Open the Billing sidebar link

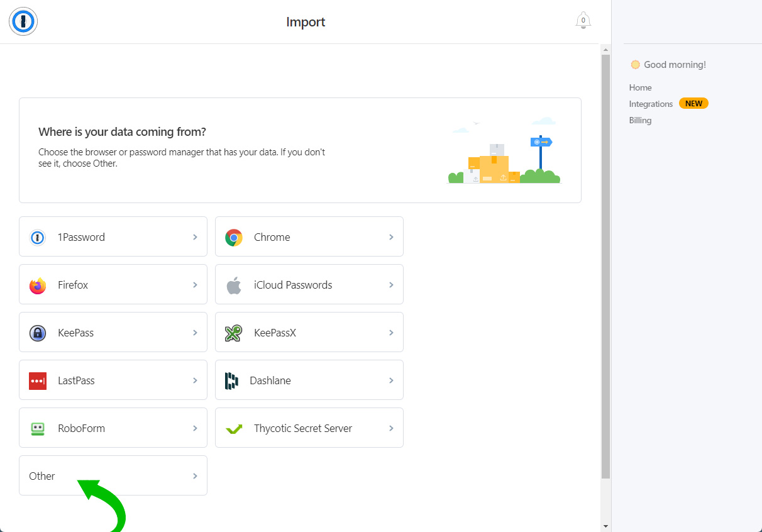click(x=640, y=120)
